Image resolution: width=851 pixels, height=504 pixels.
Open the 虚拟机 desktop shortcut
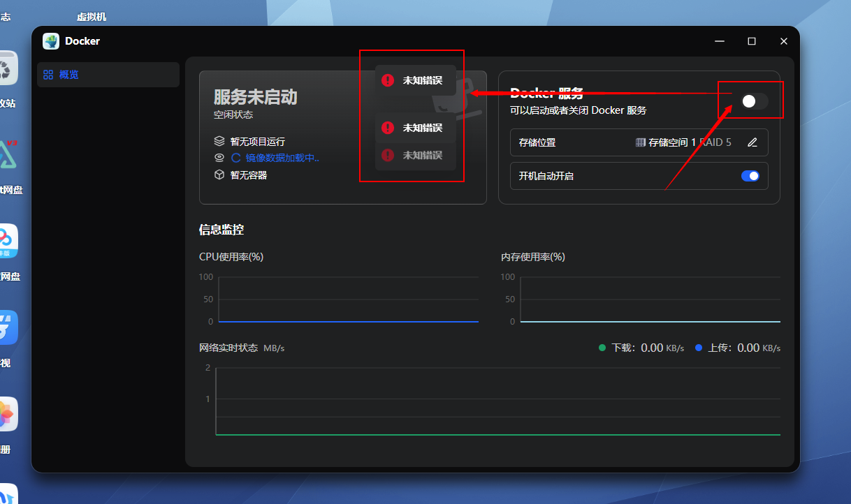tap(92, 17)
